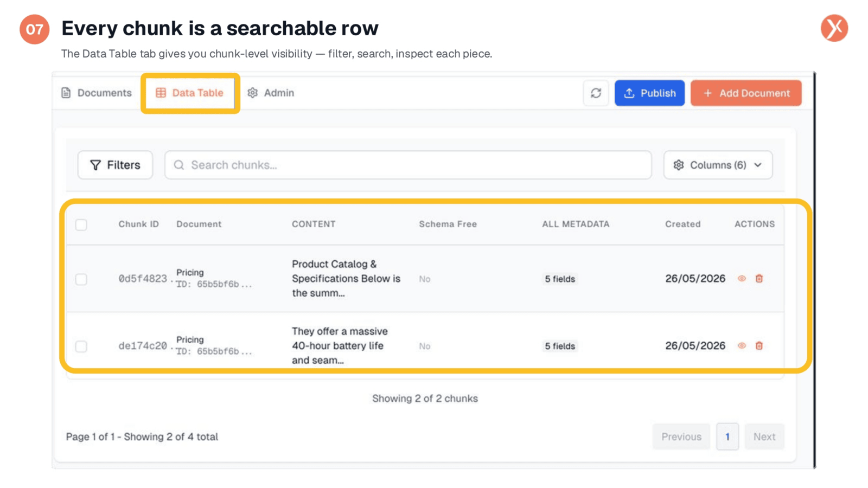This screenshot has width=868, height=488.
Task: Click the 26/05/2026 date in row de174c20
Action: (695, 346)
